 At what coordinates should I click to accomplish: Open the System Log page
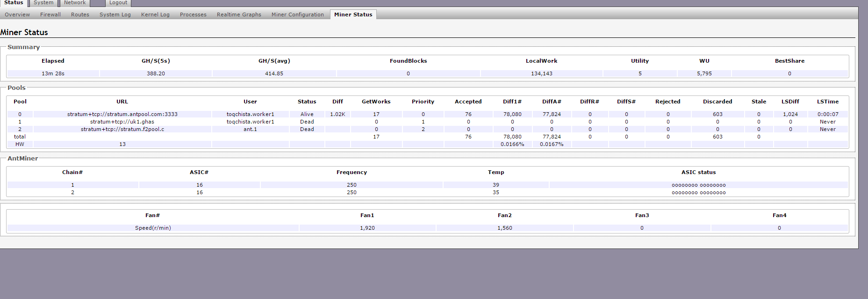[115, 15]
